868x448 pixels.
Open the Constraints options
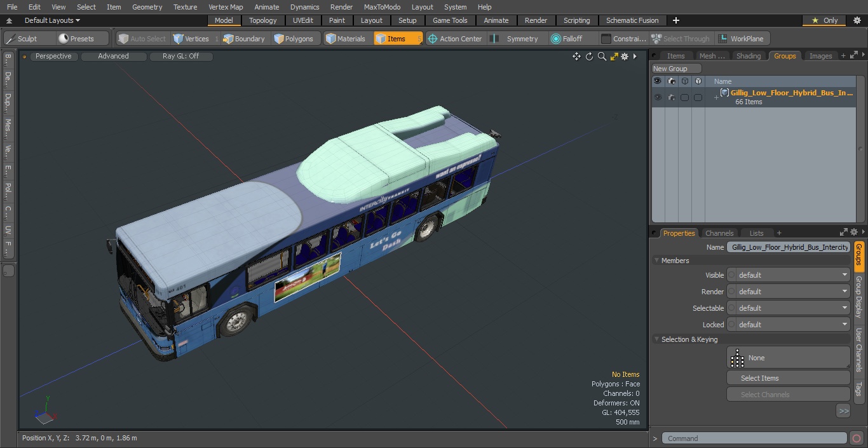click(624, 39)
